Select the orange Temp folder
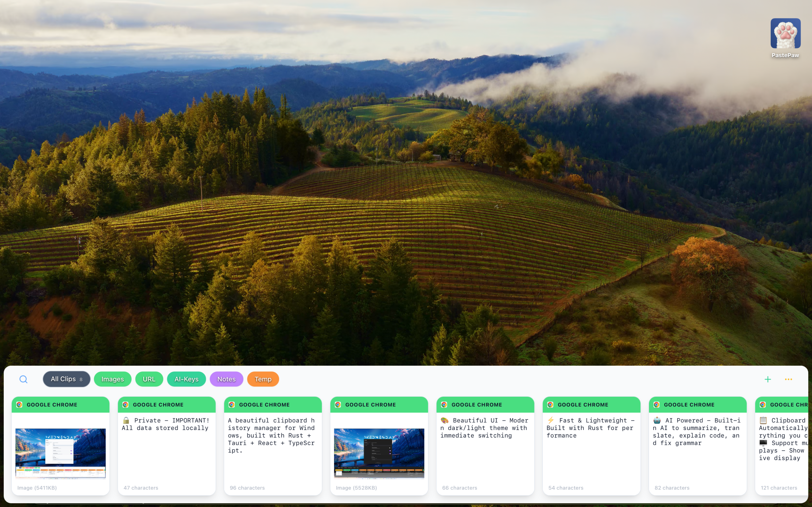 263,379
